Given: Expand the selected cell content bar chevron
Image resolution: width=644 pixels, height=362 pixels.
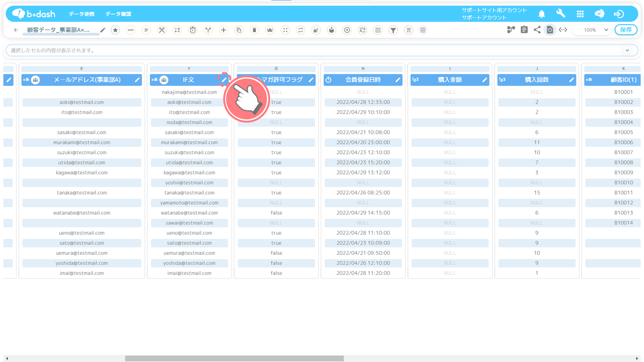Looking at the screenshot, I should point(627,50).
